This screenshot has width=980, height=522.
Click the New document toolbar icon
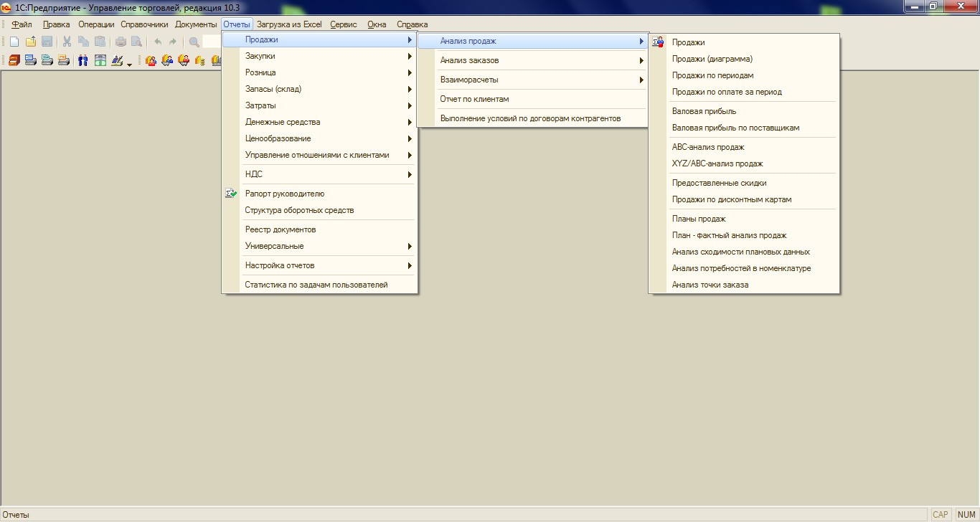point(14,42)
